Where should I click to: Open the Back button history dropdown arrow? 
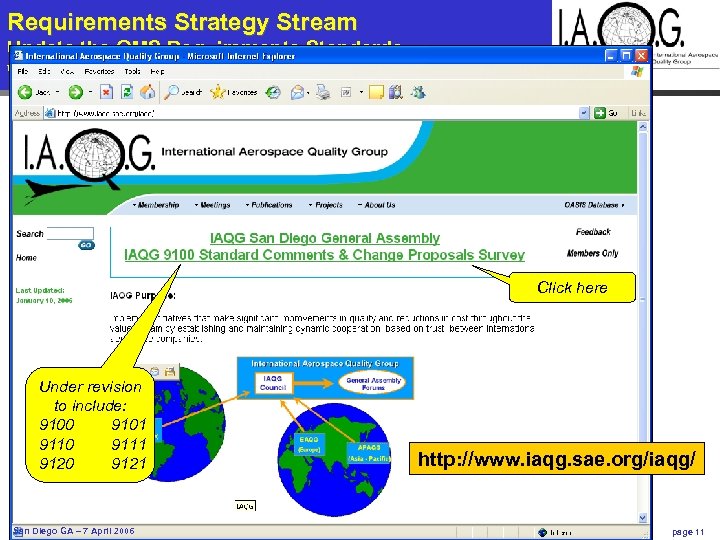pos(57,92)
